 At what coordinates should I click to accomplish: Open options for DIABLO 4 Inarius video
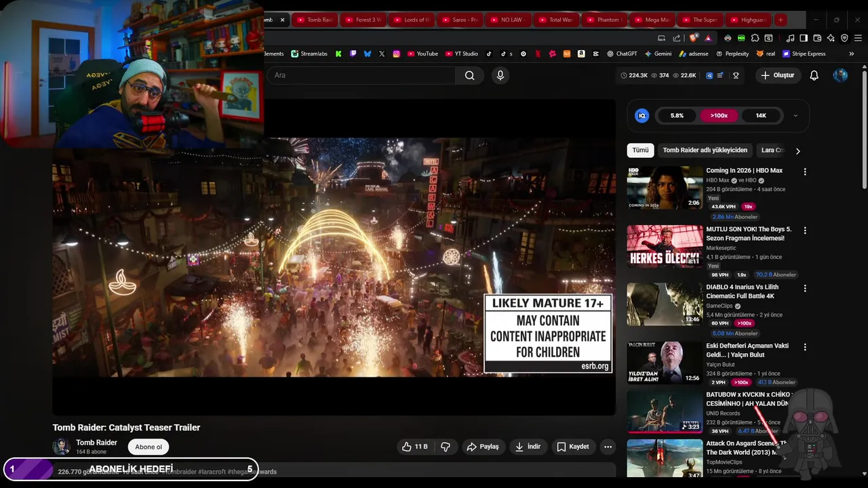(805, 288)
